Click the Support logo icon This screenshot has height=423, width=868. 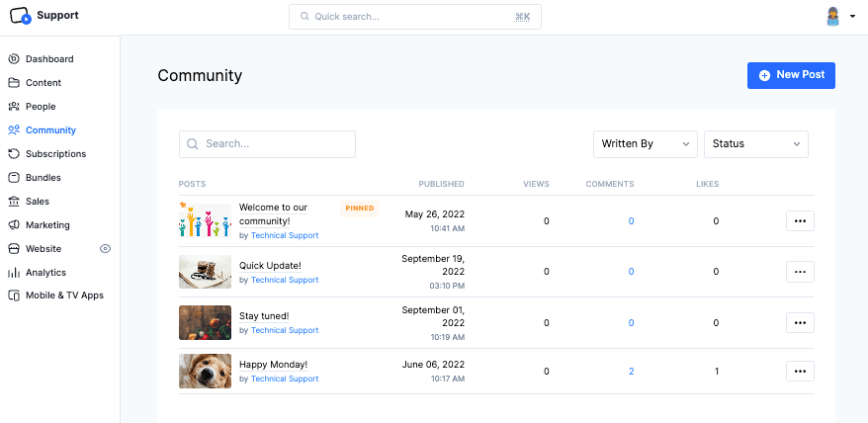click(21, 16)
